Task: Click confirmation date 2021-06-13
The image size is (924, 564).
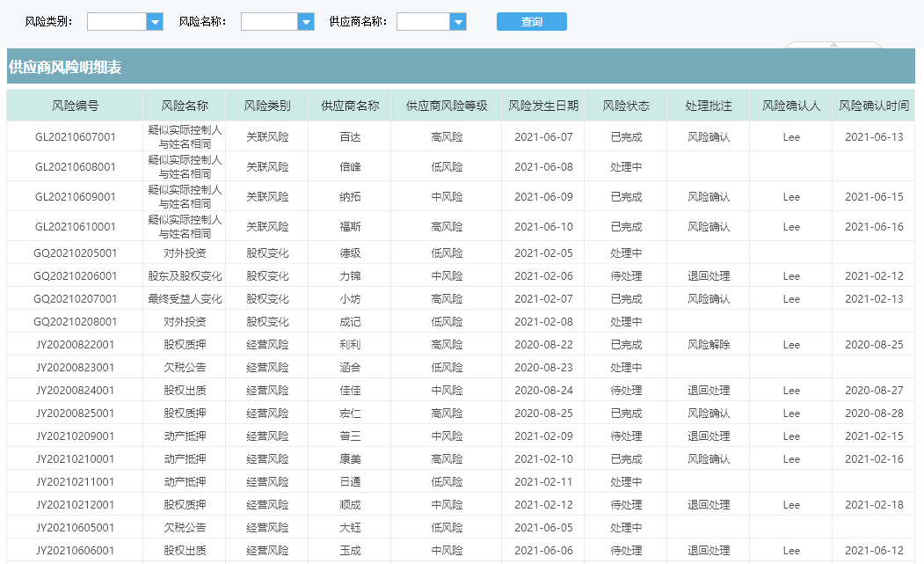Action: [874, 137]
